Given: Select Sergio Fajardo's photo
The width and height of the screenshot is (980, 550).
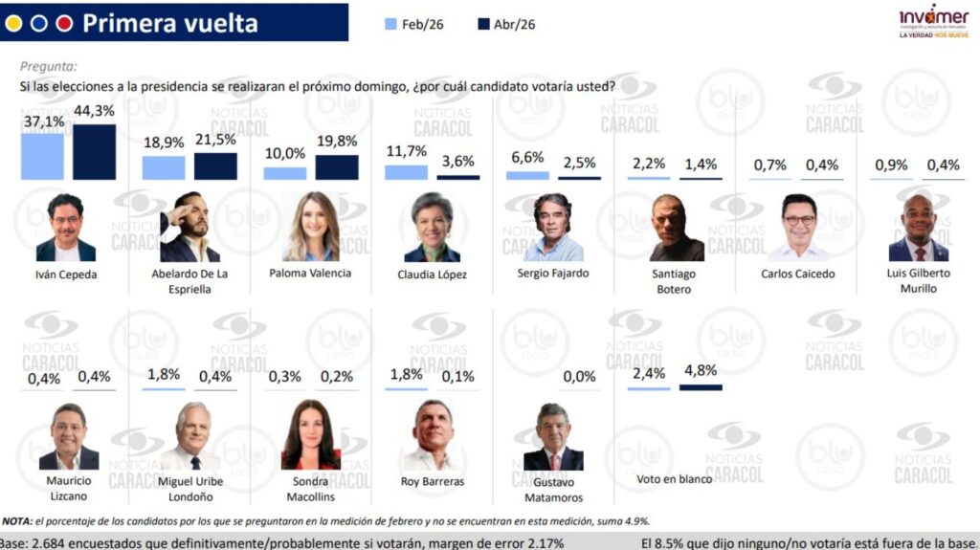Looking at the screenshot, I should click(553, 228).
